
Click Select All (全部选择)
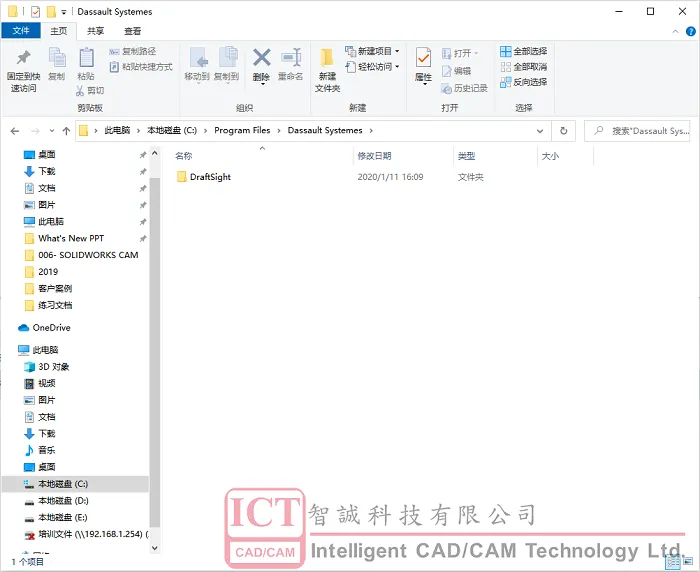(523, 51)
